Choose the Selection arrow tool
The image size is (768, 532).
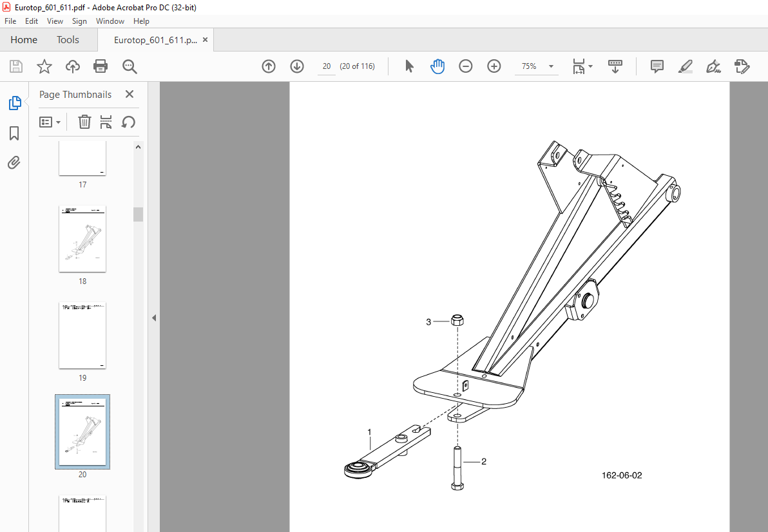point(410,66)
